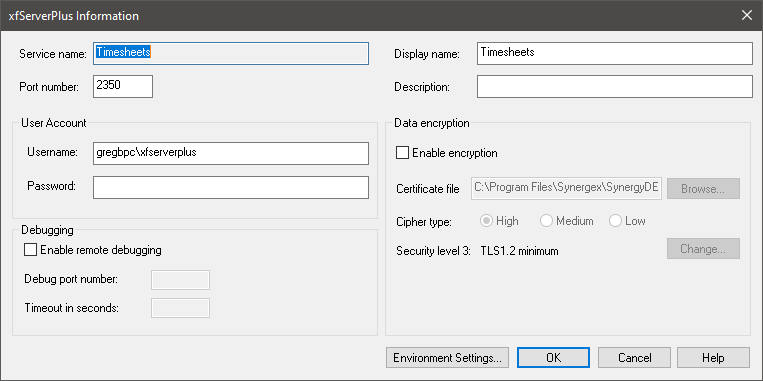Click the Certificate file path field

click(566, 188)
